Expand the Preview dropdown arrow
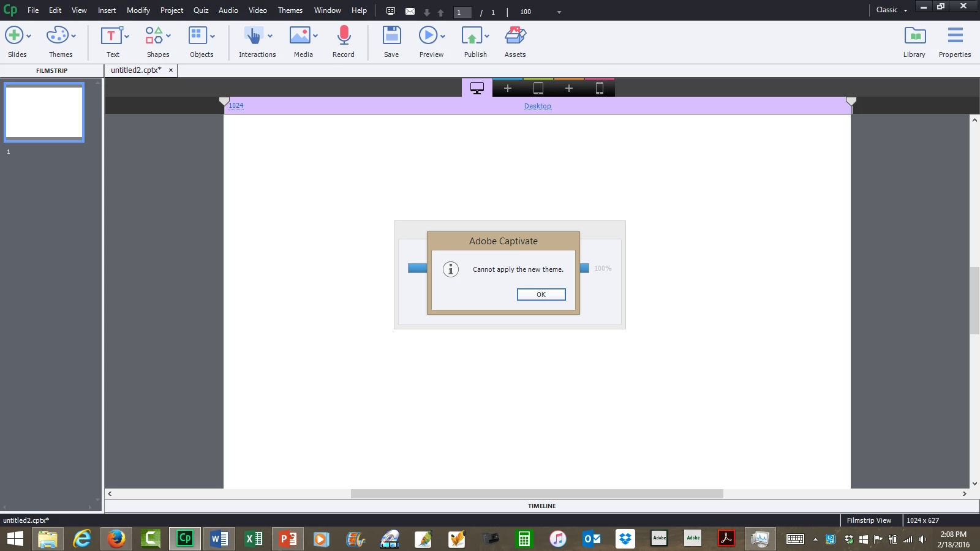The width and height of the screenshot is (980, 551). point(443,36)
